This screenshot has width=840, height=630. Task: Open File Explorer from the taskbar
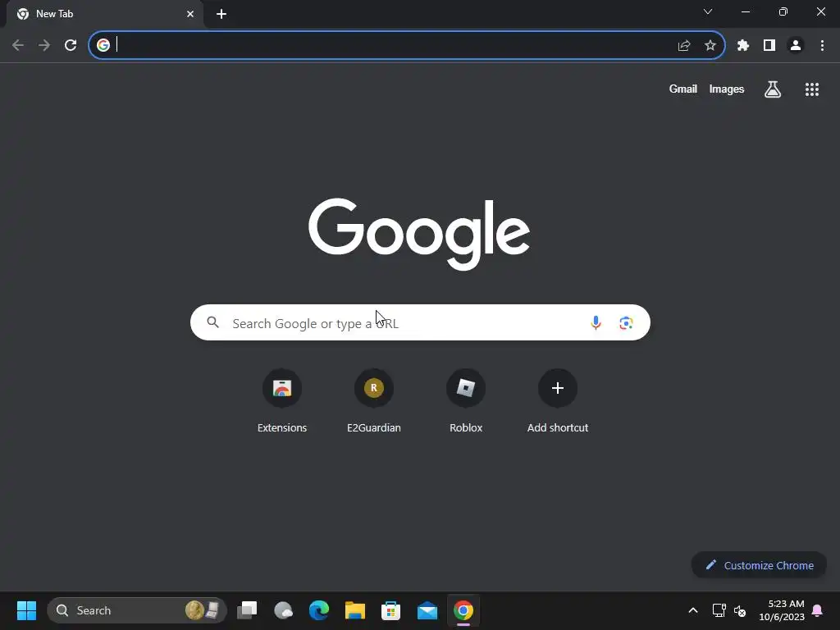(355, 610)
